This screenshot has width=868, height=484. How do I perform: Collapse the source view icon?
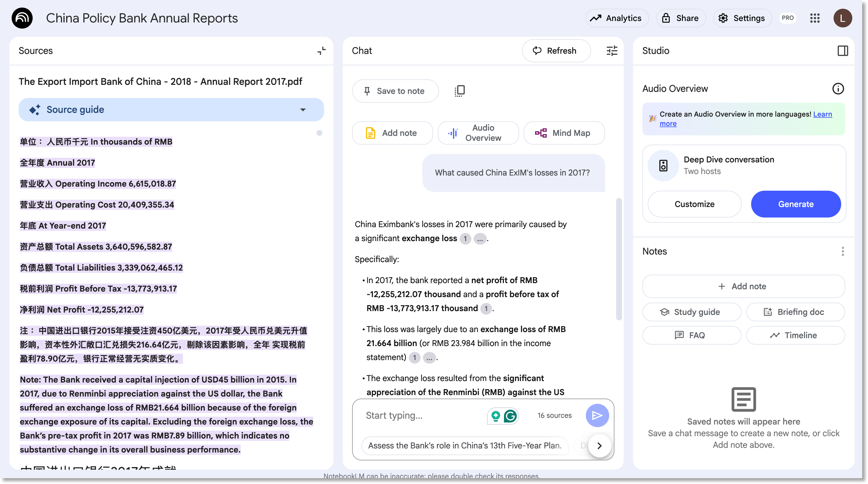pos(321,50)
